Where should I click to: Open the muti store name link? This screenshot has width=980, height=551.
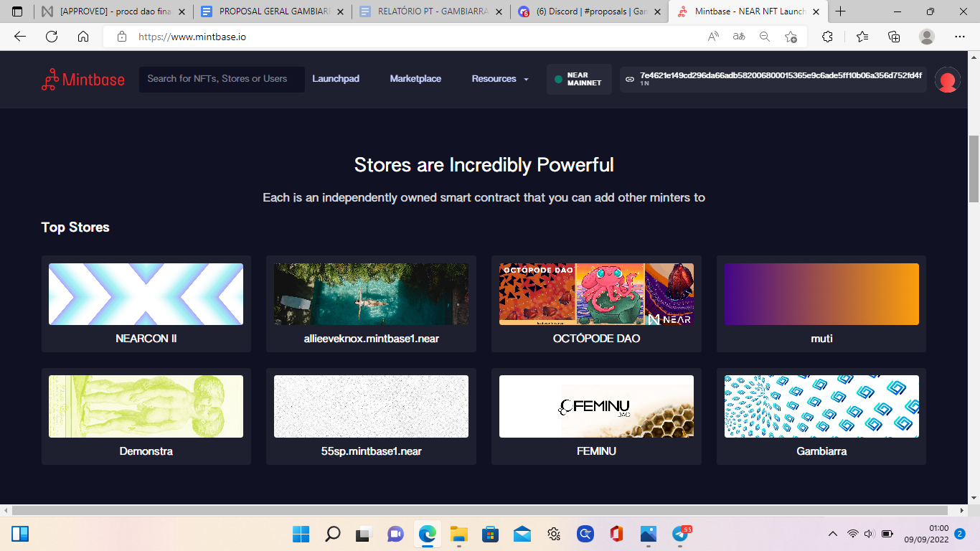821,339
